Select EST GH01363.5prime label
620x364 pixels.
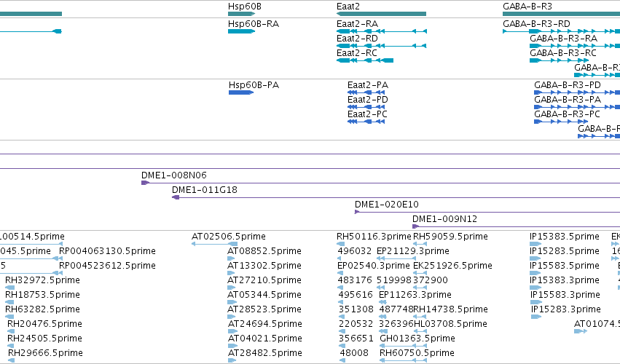tap(417, 339)
